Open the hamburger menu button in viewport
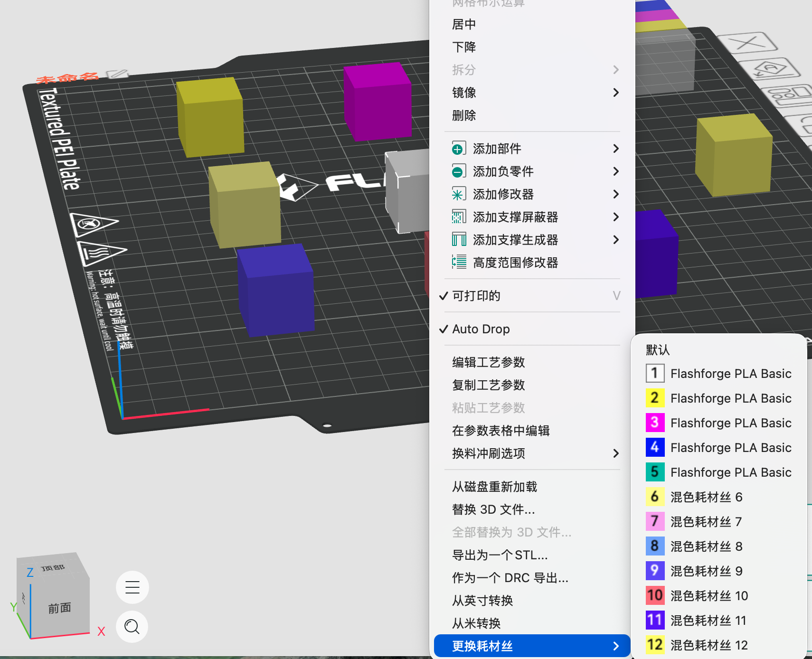Screen dimensions: 812x659 [x=132, y=587]
